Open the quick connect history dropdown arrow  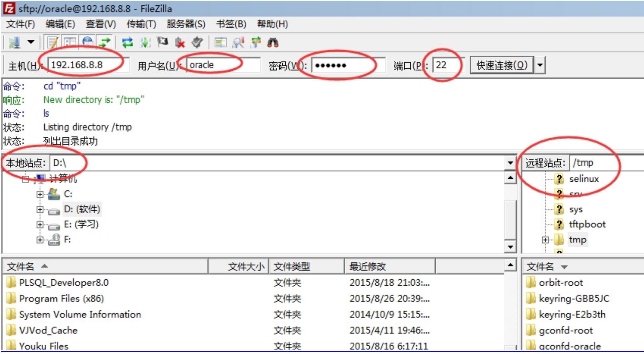coord(540,65)
